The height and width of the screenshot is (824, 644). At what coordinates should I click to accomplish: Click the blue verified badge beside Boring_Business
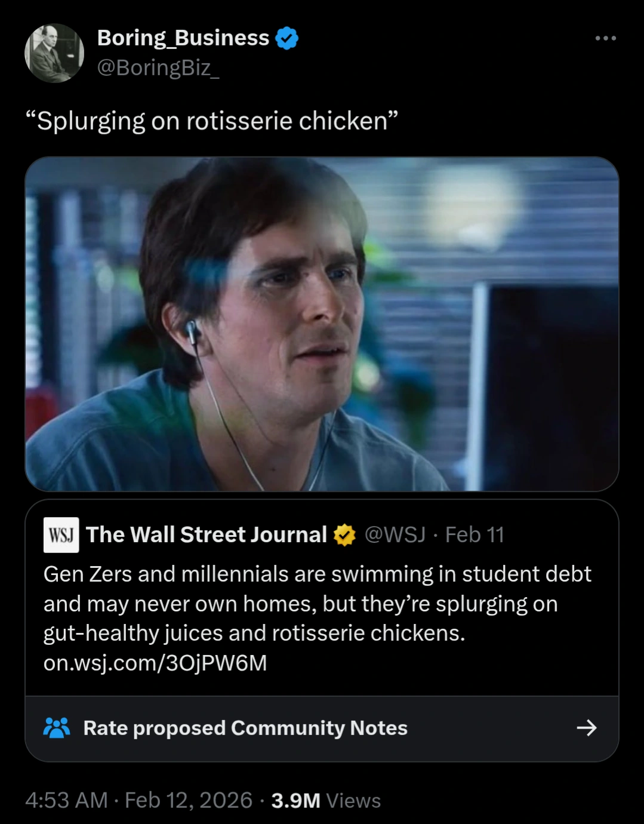[x=287, y=39]
